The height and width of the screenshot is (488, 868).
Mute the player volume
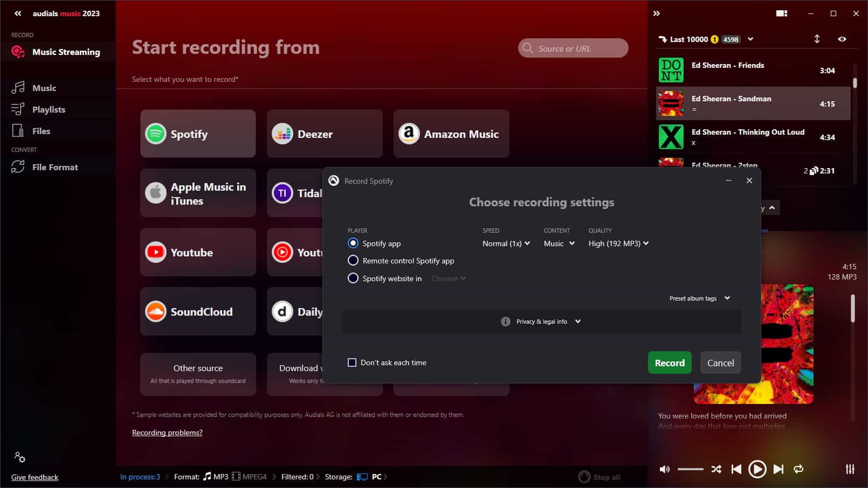tap(665, 469)
